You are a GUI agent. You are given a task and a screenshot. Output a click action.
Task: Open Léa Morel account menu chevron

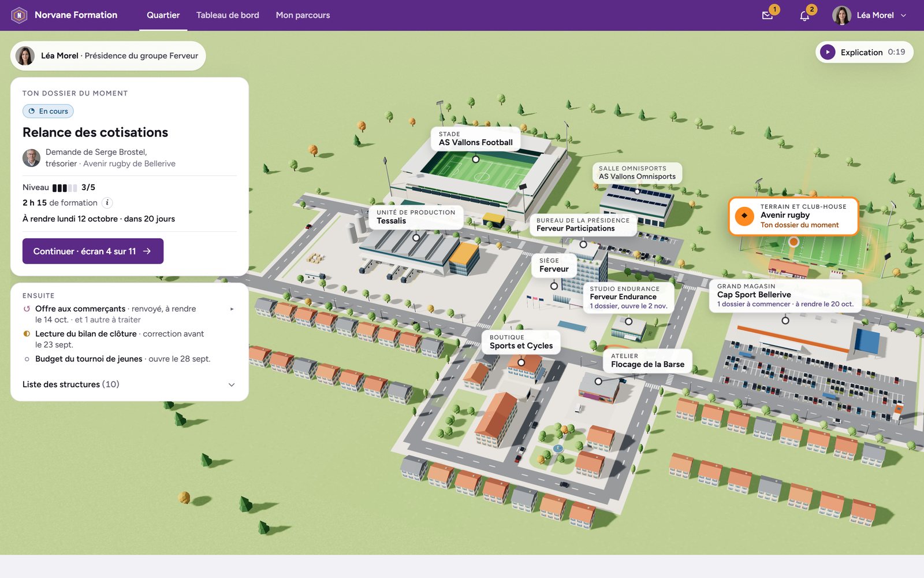904,16
